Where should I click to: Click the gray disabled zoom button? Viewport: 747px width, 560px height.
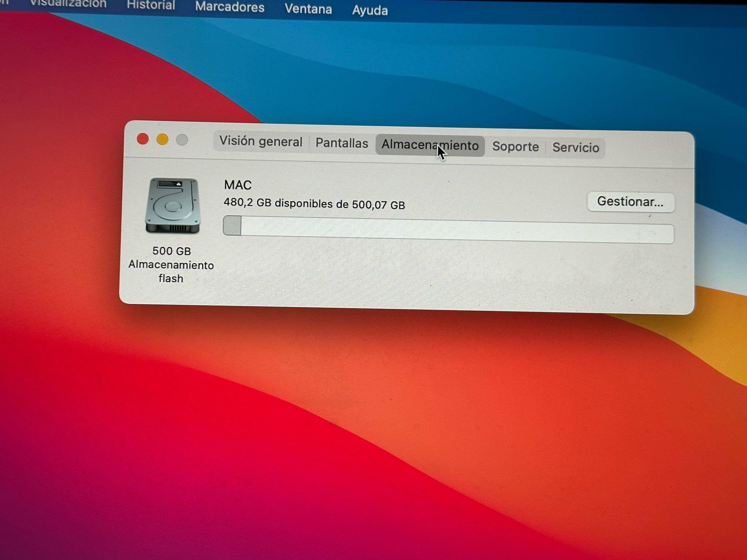tap(182, 140)
